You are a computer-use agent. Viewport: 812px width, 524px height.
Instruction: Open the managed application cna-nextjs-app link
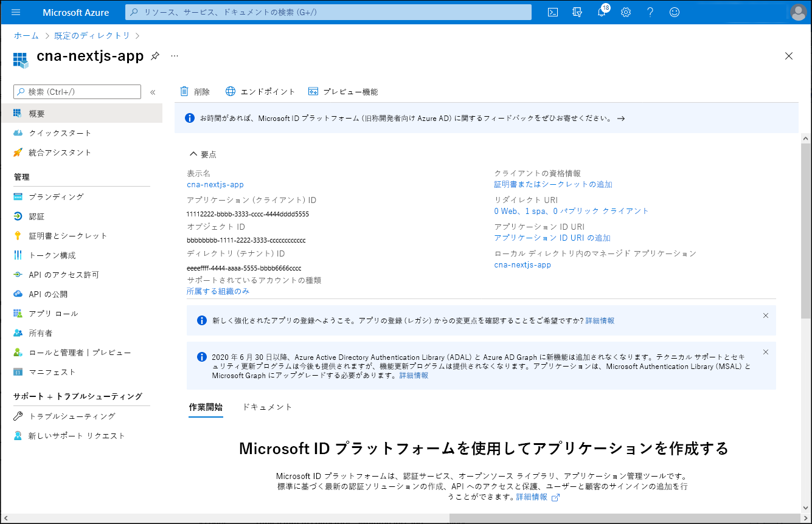[x=522, y=265]
